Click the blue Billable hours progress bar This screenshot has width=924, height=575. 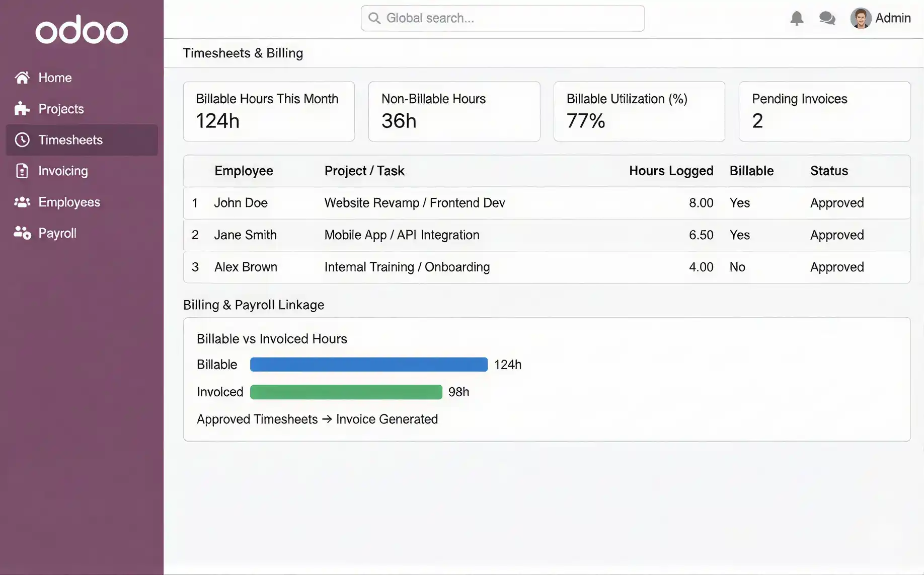coord(368,365)
